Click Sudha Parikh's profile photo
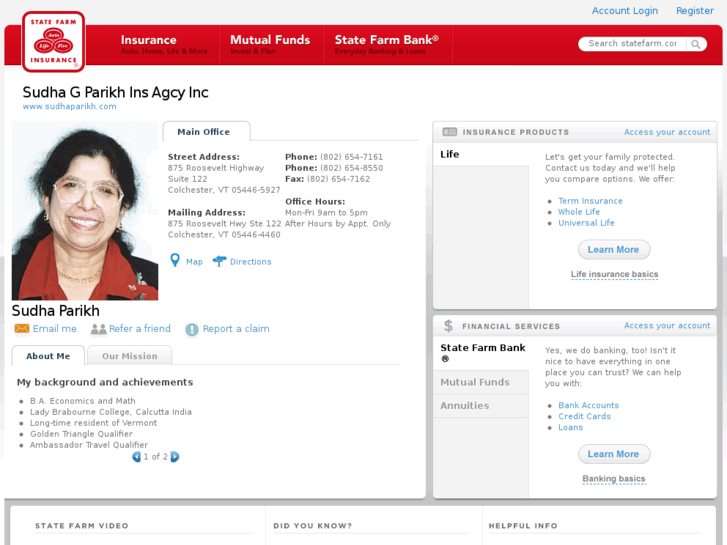 (x=85, y=212)
